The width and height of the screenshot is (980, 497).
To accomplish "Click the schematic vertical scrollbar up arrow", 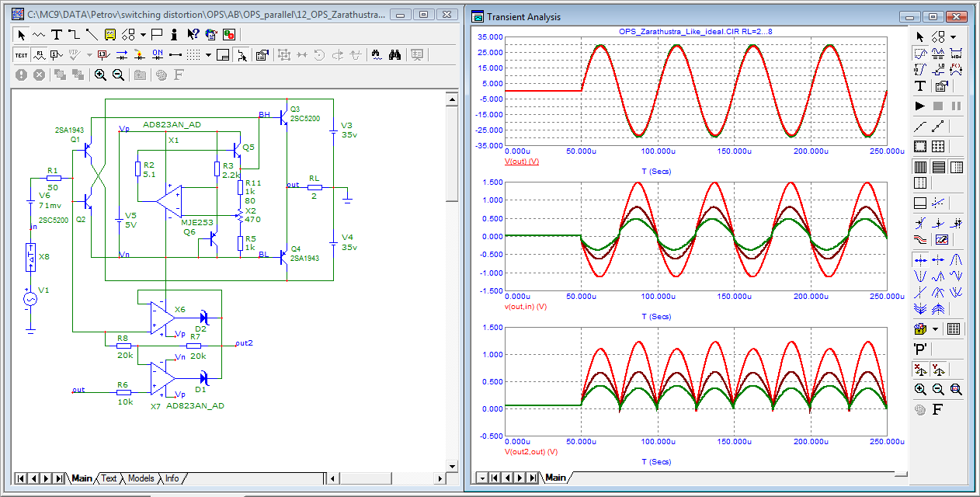I will pos(451,98).
